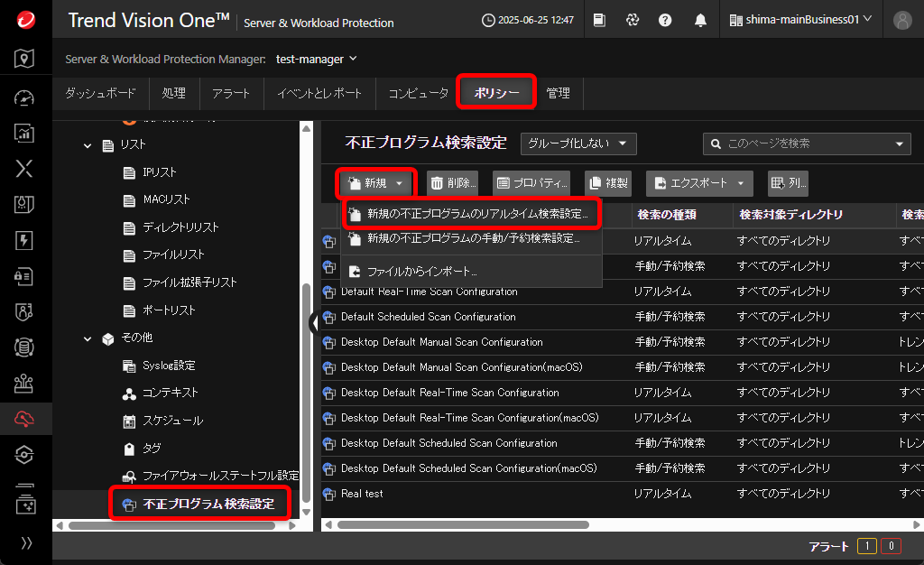
Task: Choose 新規の不正プログラムの手動/予約検索設定 menu item
Action: point(471,238)
